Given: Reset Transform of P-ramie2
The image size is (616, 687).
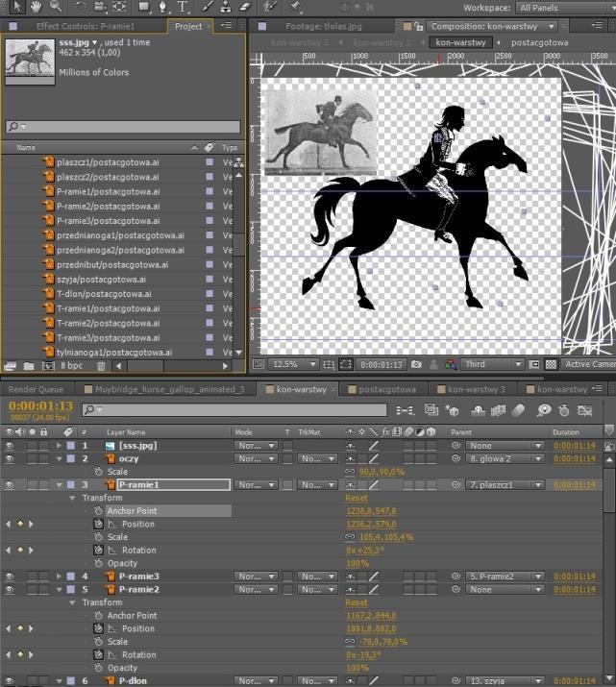Looking at the screenshot, I should 357,602.
